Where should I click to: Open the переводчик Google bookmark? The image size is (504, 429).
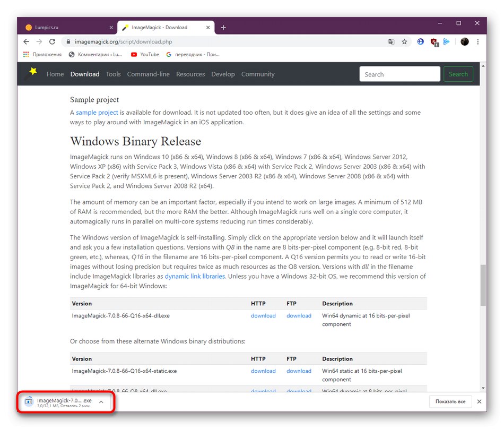(193, 54)
